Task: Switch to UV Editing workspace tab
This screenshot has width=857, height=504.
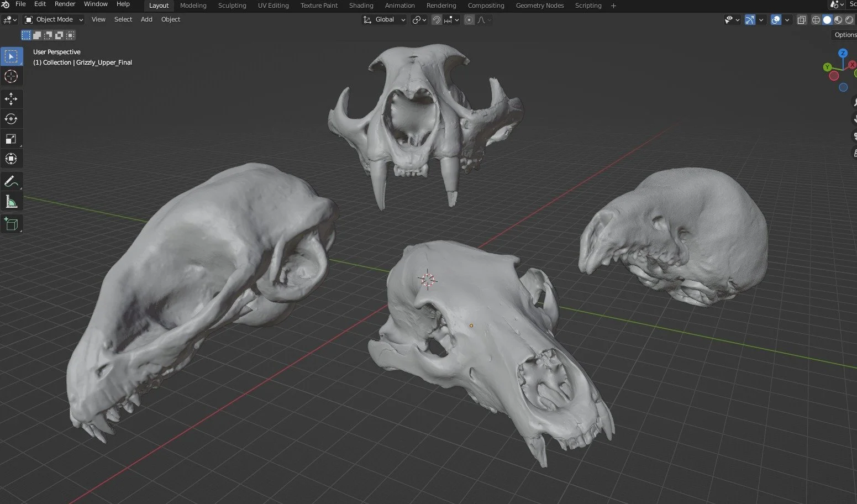Action: 274,6
